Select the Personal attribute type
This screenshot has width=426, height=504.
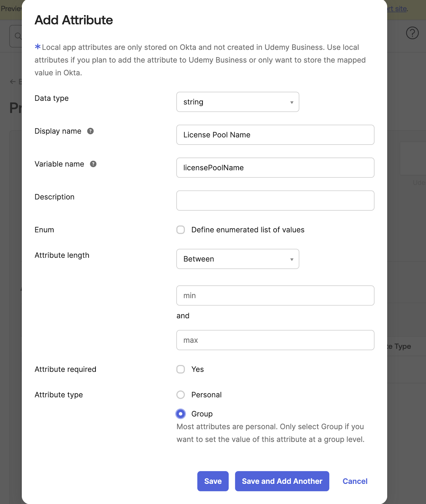181,395
